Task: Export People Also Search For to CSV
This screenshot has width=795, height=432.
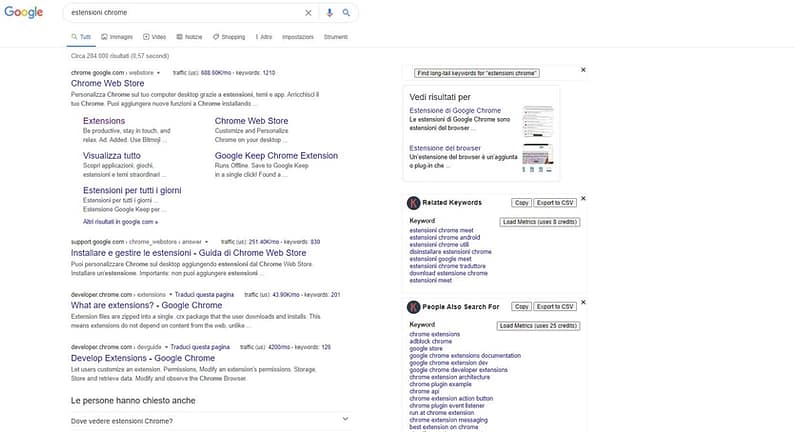Action: tap(555, 307)
